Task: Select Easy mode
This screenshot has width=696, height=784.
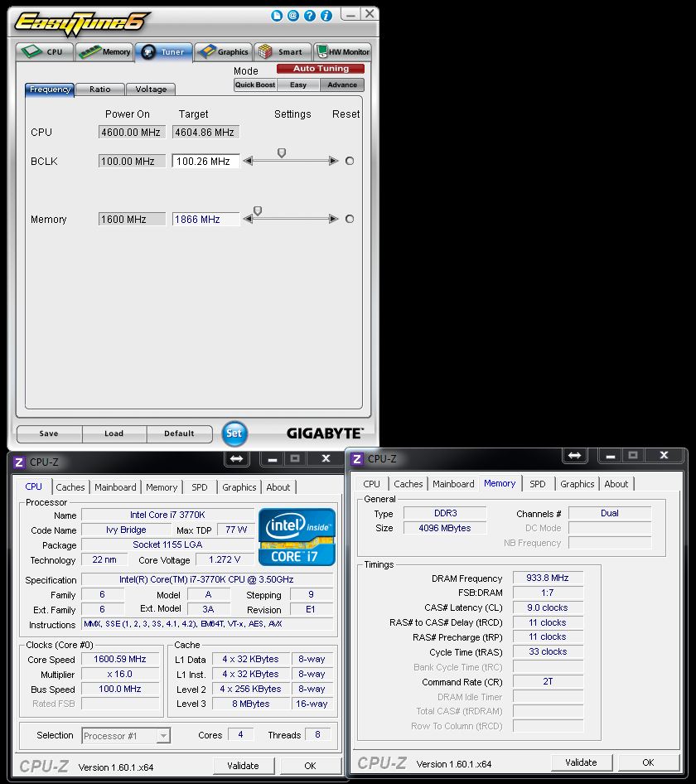Action: (298, 85)
